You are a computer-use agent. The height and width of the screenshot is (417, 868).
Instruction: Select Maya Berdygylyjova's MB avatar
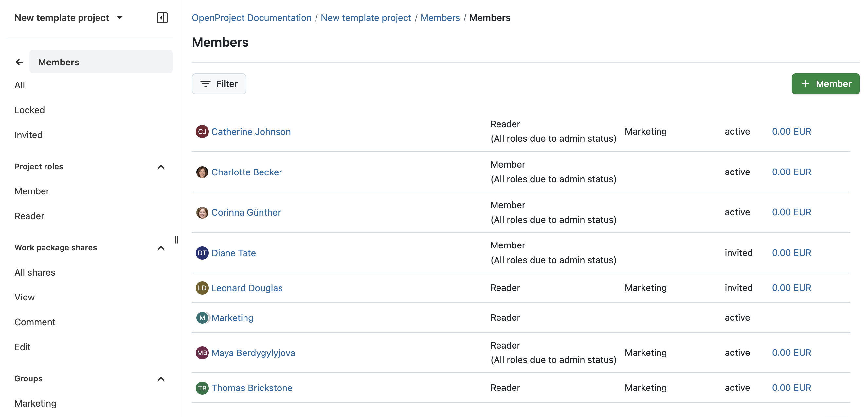(202, 353)
